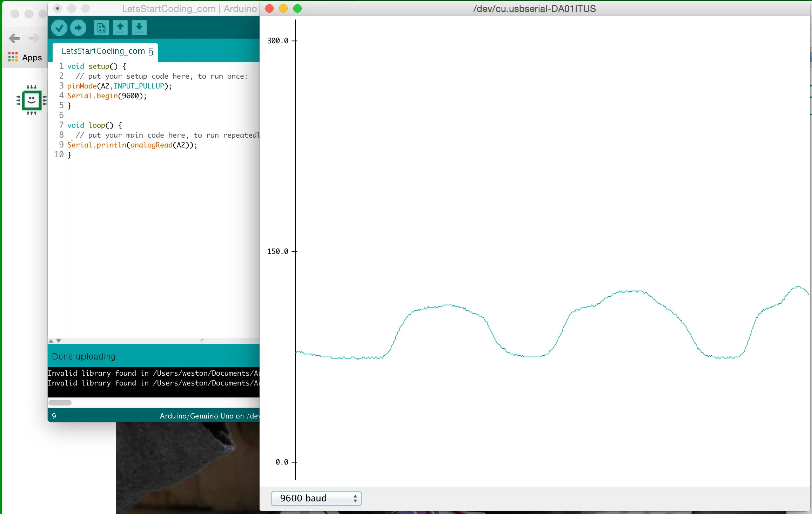Close the serial plotter window
The width and height of the screenshot is (812, 514).
269,8
